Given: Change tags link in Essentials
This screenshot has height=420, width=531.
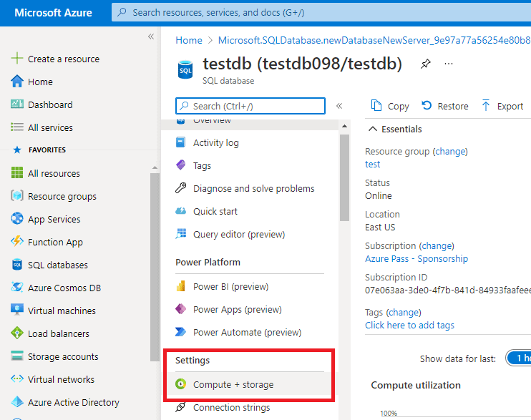Looking at the screenshot, I should tap(404, 312).
